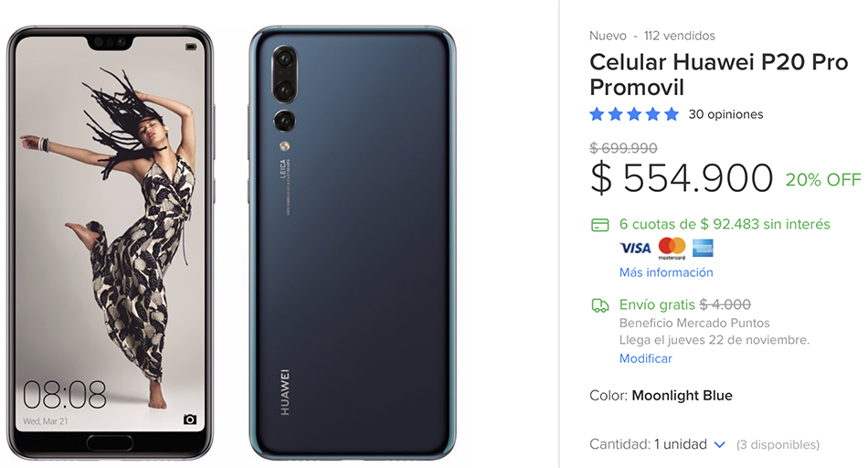Click the camera icon on phone screen
The image size is (868, 468).
pyautogui.click(x=190, y=420)
